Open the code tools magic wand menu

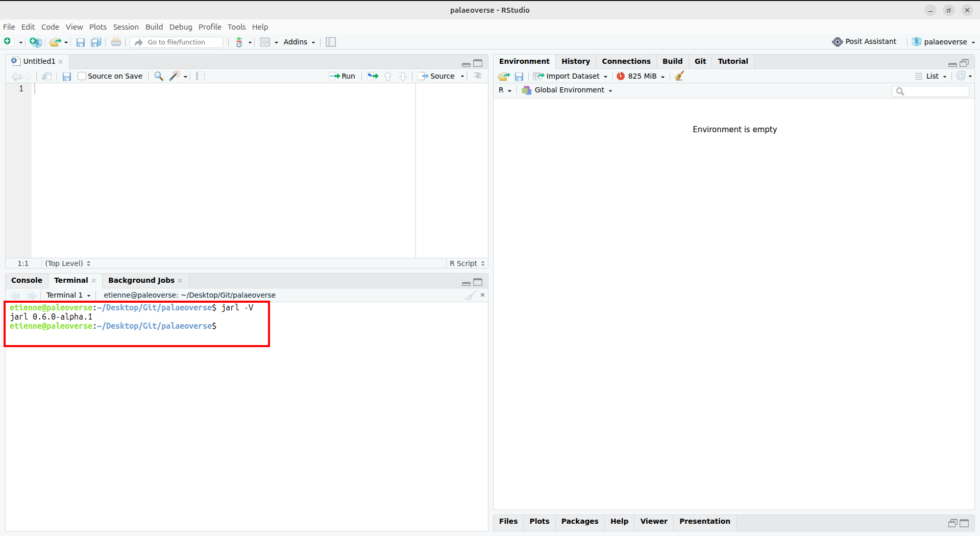pyautogui.click(x=178, y=76)
